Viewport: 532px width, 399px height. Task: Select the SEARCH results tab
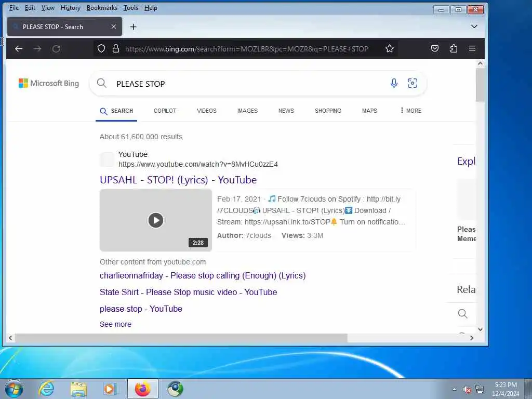(x=116, y=111)
